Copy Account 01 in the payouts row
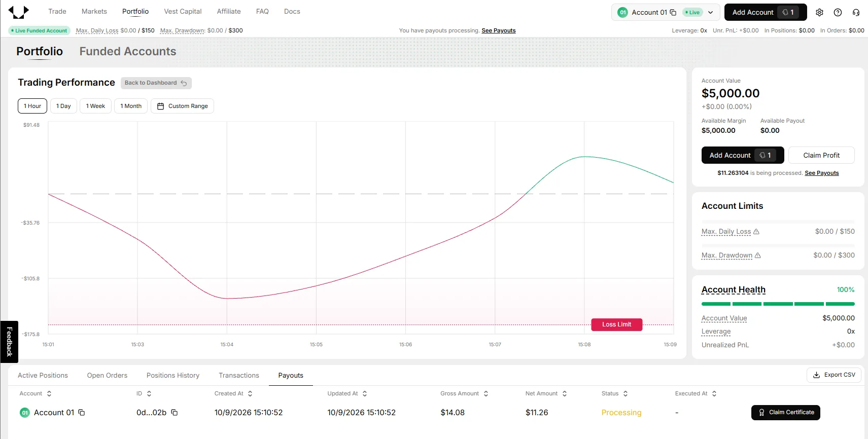868x439 pixels. (82, 413)
